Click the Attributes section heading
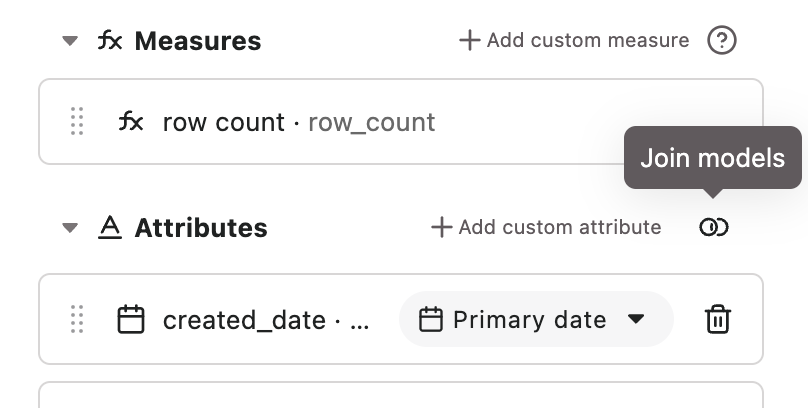 coord(201,228)
